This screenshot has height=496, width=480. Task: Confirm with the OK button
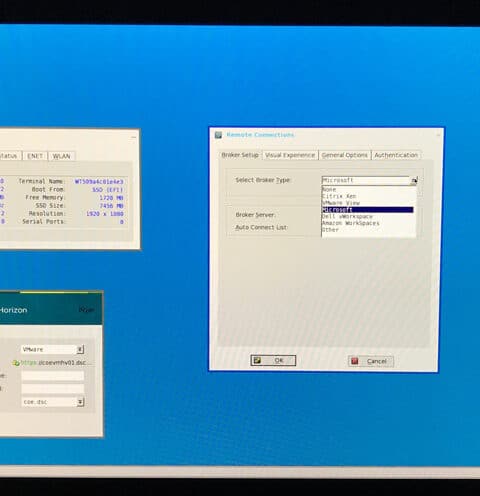[273, 360]
